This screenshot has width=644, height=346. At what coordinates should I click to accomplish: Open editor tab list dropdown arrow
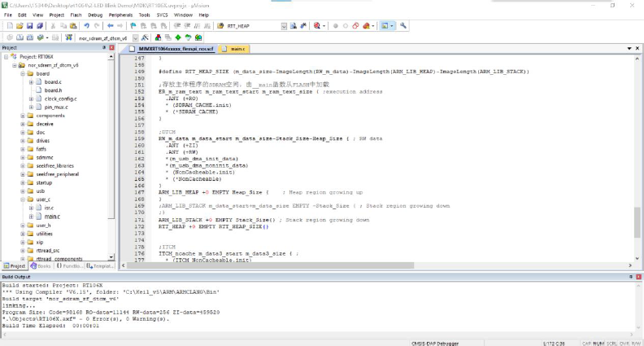point(629,49)
